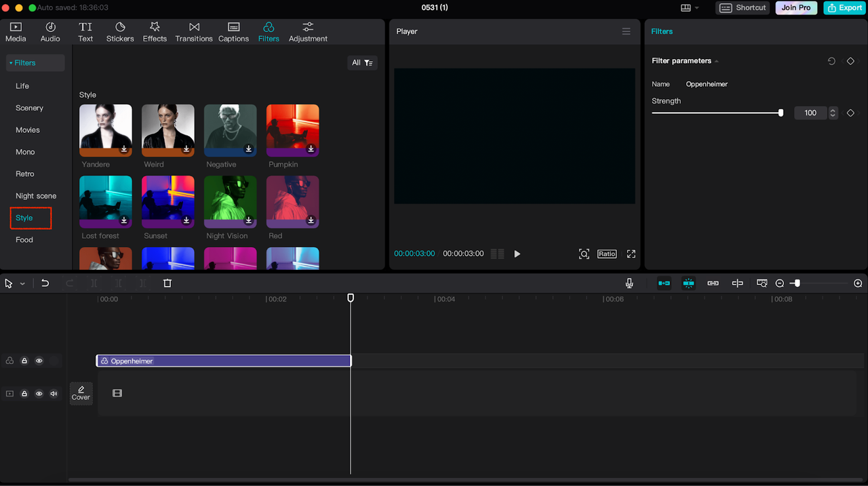This screenshot has width=868, height=486.
Task: Expand the selection tool dropdown arrow
Action: 22,284
